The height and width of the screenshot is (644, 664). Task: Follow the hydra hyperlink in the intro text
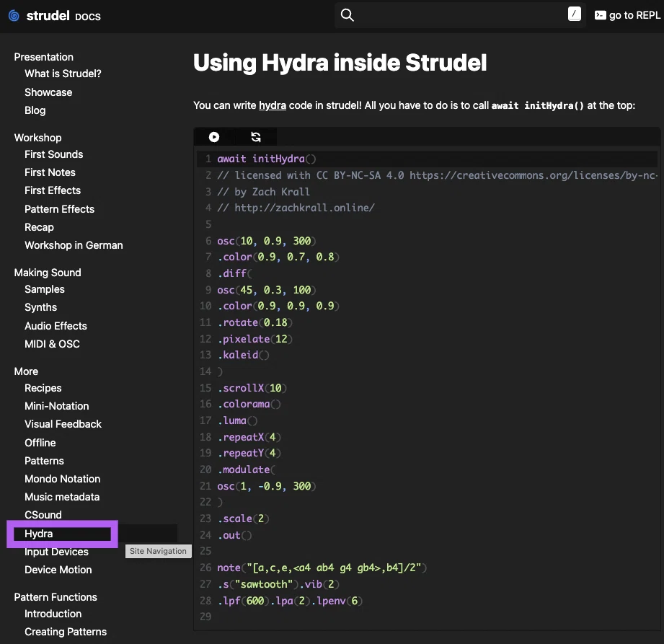pyautogui.click(x=273, y=105)
